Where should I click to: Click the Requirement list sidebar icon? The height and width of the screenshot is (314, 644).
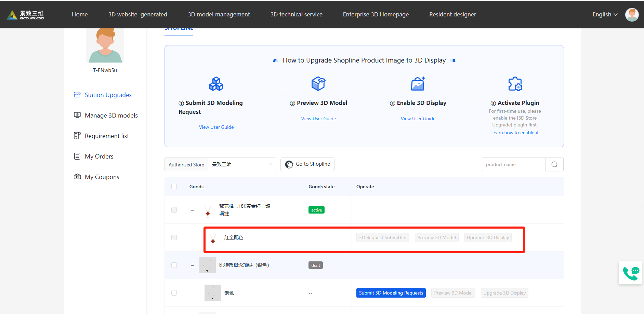(77, 136)
